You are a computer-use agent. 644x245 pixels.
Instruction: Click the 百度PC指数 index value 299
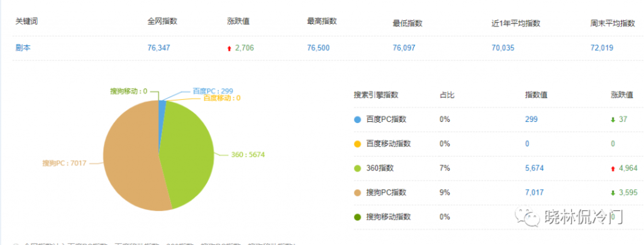tap(531, 119)
